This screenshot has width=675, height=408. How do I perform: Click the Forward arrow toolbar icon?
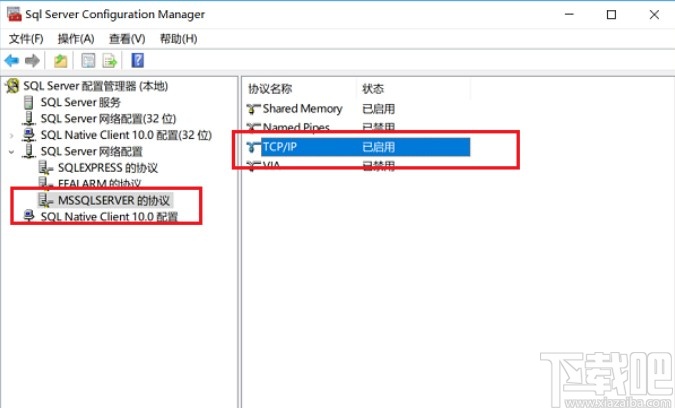coord(32,60)
